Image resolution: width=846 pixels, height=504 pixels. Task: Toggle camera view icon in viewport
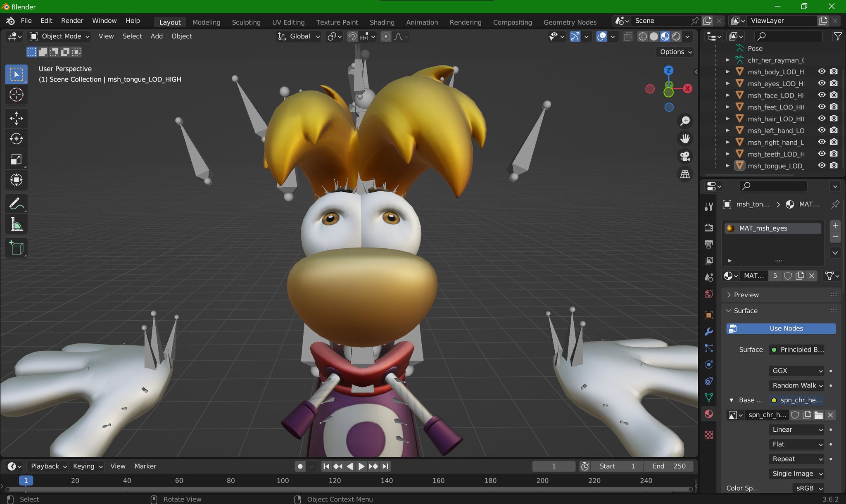click(x=685, y=156)
